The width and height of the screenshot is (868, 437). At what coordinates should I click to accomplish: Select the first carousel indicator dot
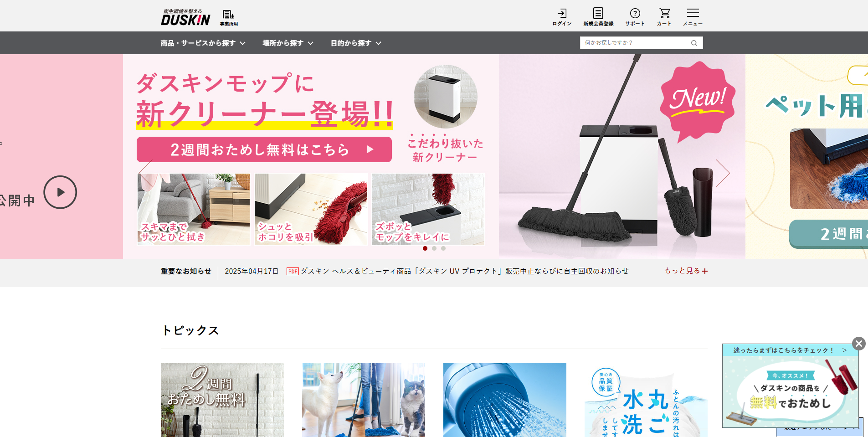[425, 248]
